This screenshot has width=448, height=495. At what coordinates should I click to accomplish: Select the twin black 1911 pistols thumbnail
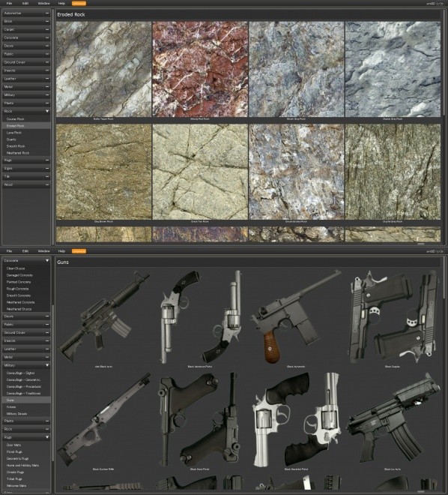pos(393,317)
